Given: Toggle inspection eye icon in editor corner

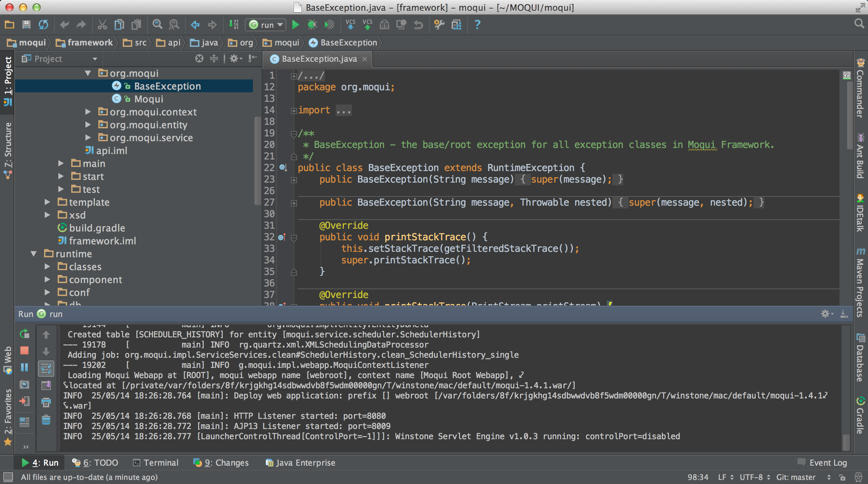Looking at the screenshot, I should [847, 75].
